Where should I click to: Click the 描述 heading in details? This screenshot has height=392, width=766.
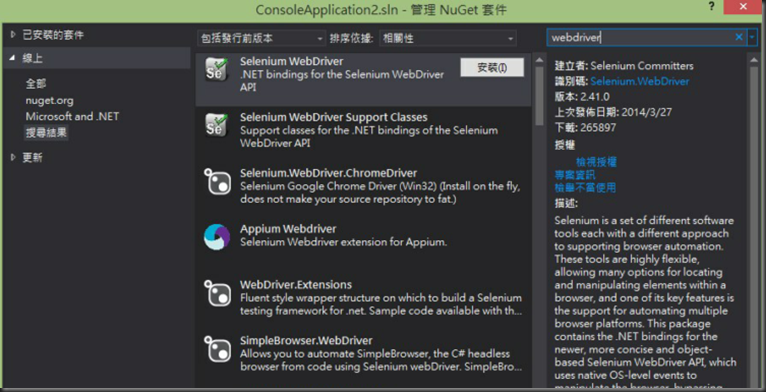point(566,203)
